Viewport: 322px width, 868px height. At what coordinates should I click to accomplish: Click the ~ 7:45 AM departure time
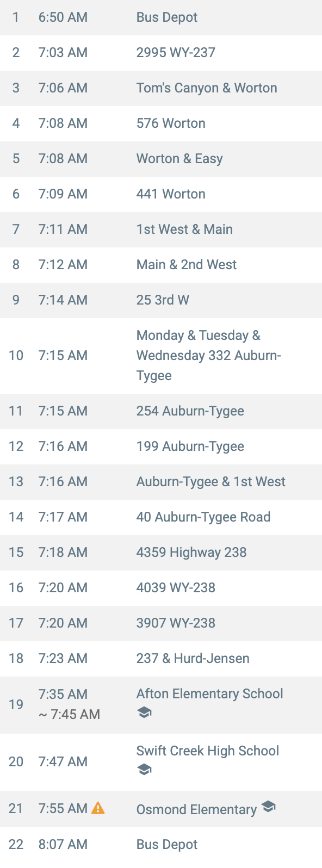(69, 714)
